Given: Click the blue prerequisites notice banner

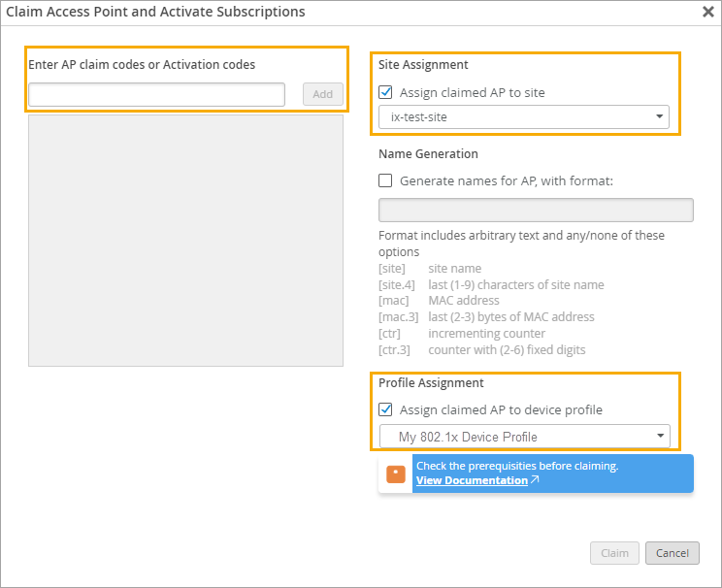Looking at the screenshot, I should 602,467.
